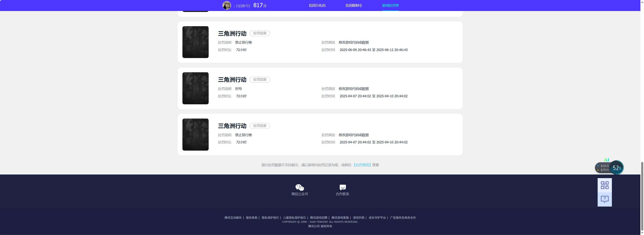The width and height of the screenshot is (644, 235).
Task: Select the 游戏处罚单 tab
Action: click(390, 6)
